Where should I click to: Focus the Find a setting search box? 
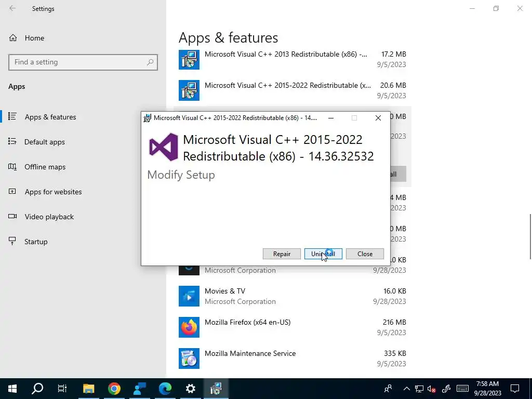click(83, 62)
